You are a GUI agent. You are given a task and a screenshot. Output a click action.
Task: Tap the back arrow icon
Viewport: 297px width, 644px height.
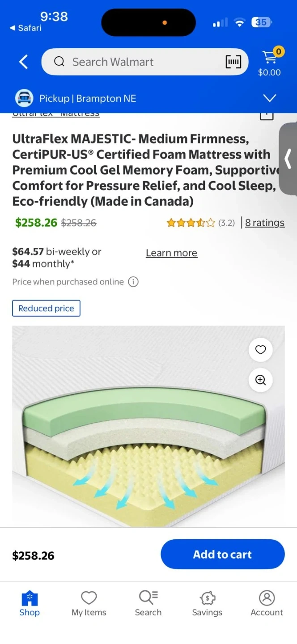[24, 62]
